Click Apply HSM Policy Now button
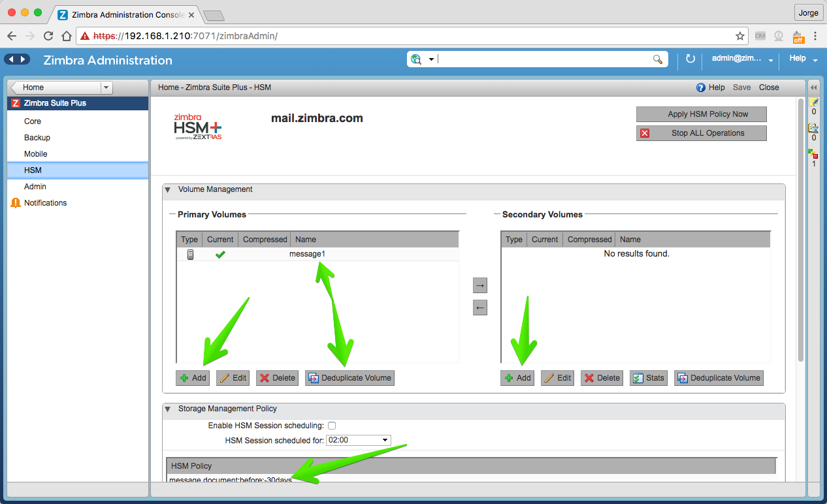This screenshot has height=504, width=827. 701,114
